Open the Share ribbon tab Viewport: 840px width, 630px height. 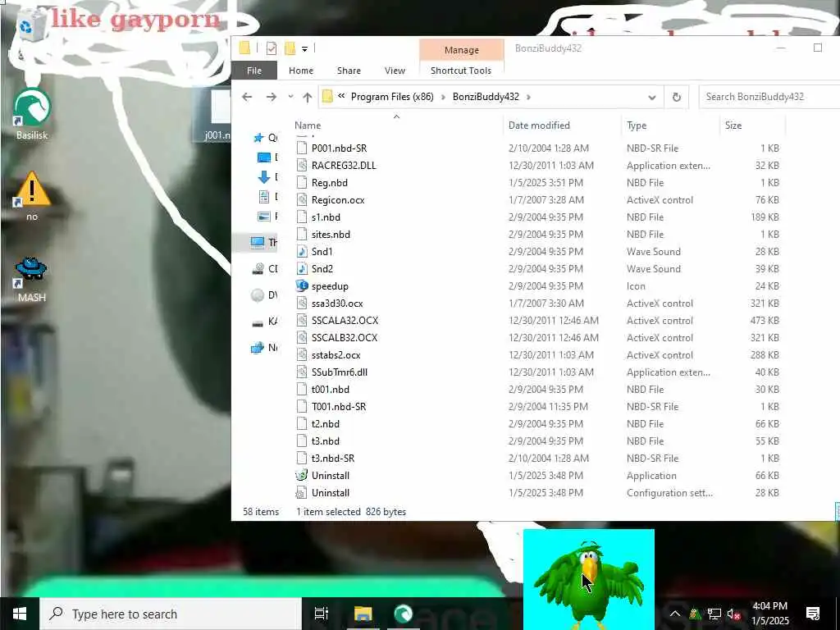click(349, 71)
